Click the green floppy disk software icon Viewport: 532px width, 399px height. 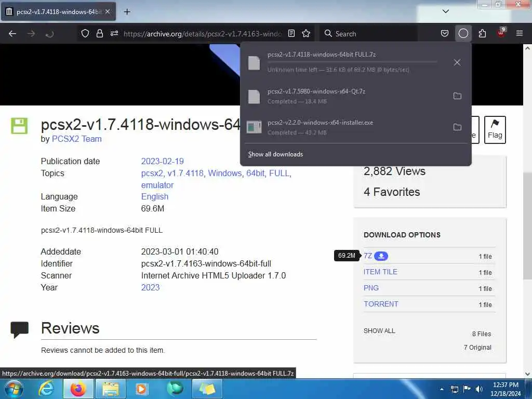pyautogui.click(x=19, y=126)
